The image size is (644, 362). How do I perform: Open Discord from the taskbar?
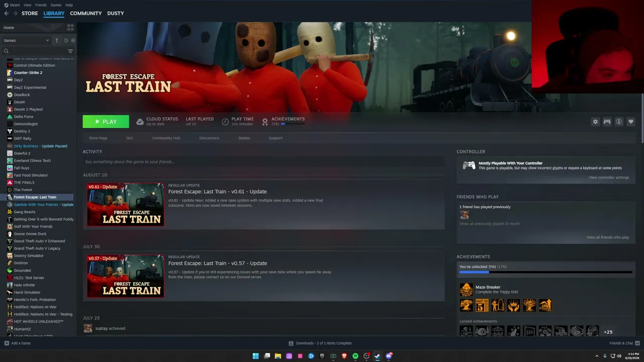[x=388, y=356]
